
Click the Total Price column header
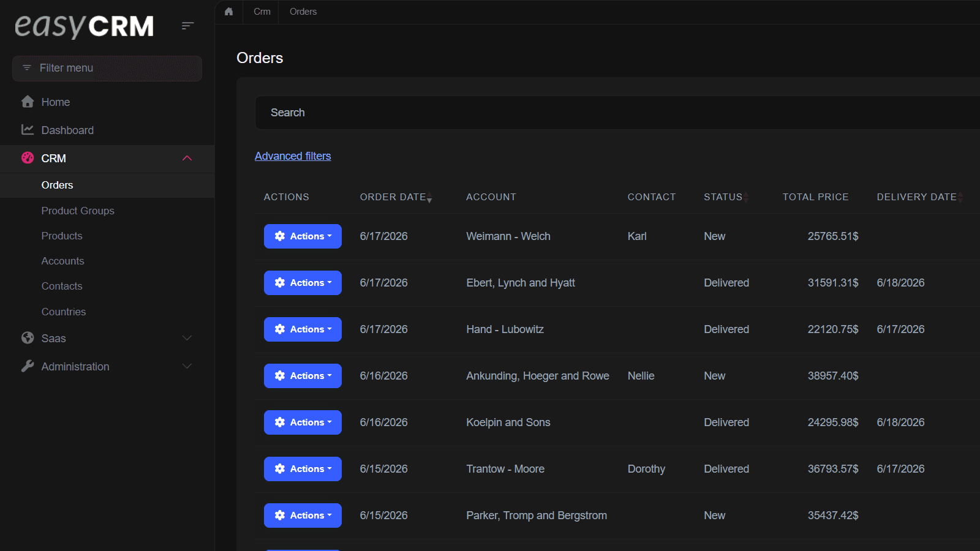coord(815,197)
